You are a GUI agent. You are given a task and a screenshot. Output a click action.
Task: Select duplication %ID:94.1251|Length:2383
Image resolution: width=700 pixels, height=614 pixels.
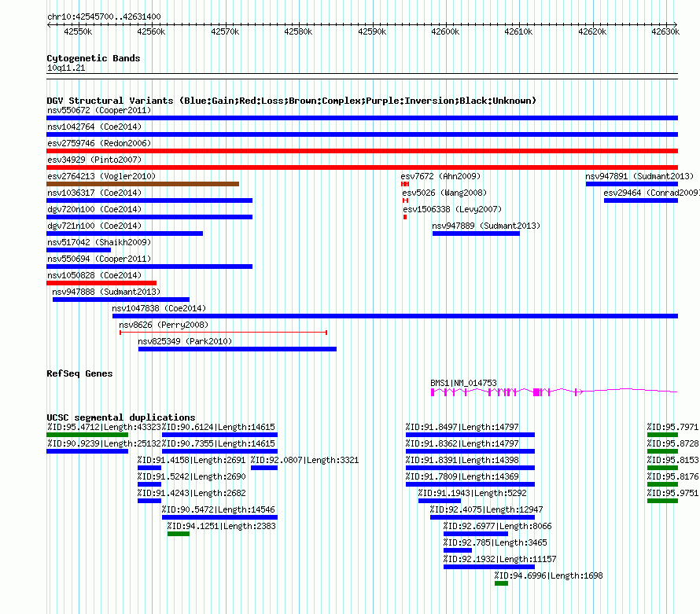[222, 526]
